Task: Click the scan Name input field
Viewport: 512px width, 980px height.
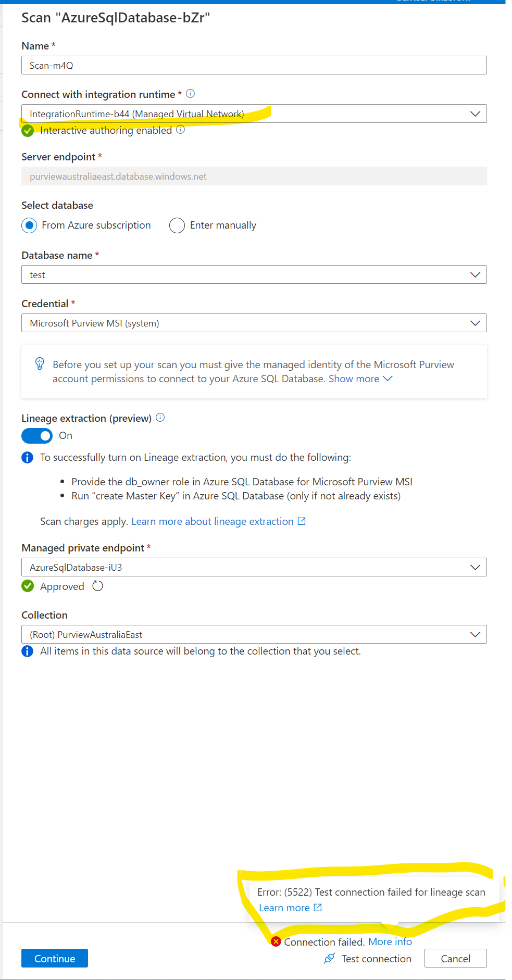Action: (x=254, y=65)
